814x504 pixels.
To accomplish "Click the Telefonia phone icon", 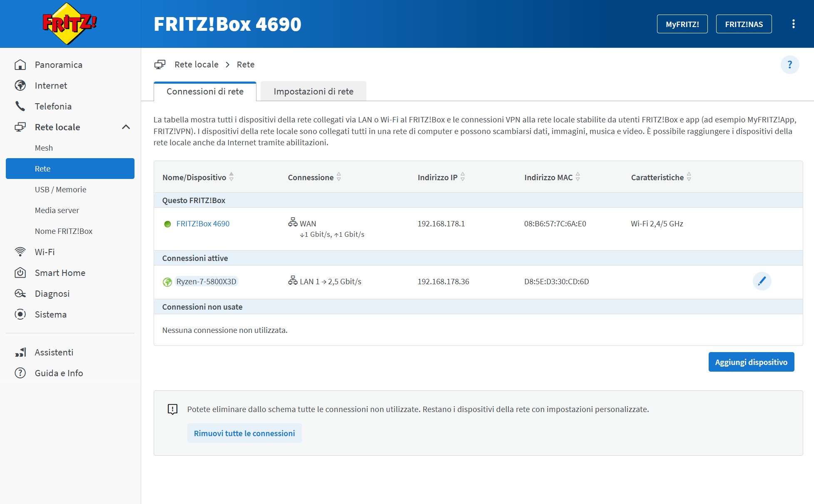I will pos(20,106).
